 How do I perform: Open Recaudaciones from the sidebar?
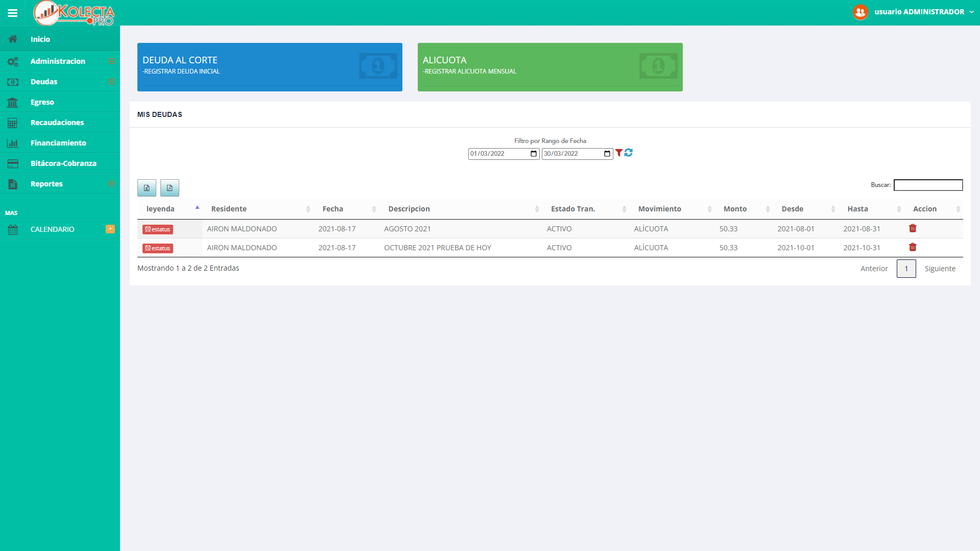tap(57, 123)
